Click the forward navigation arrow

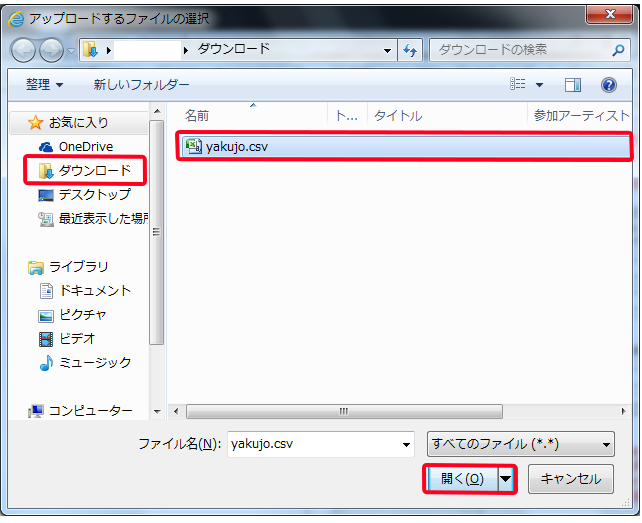50,50
